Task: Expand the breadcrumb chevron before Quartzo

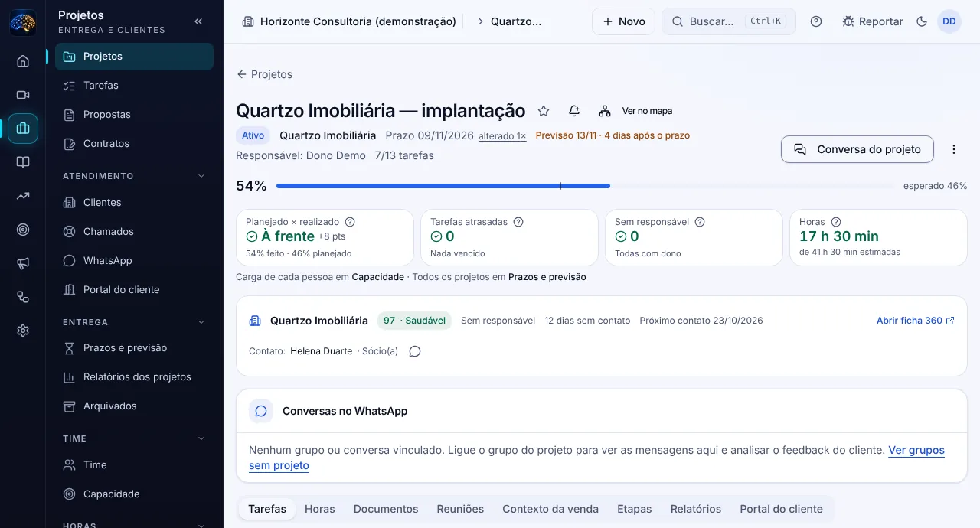Action: 481,21
